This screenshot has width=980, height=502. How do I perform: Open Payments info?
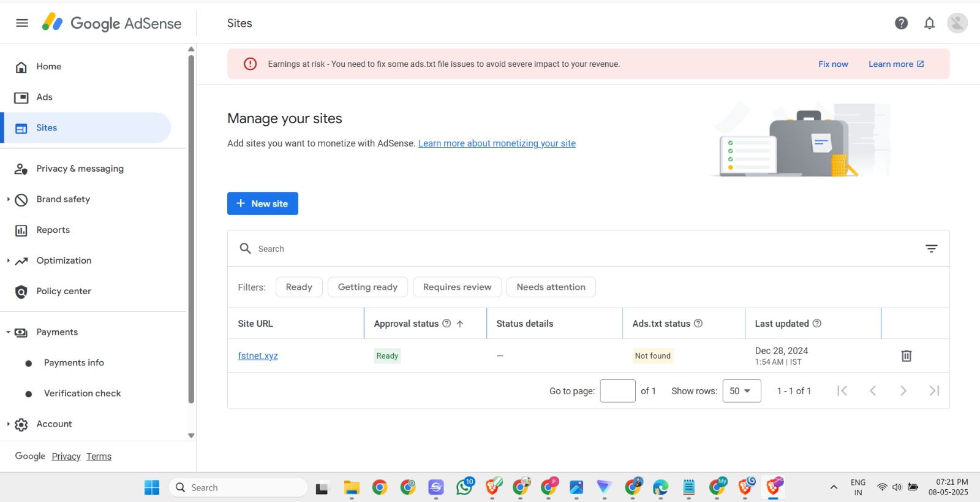click(74, 363)
